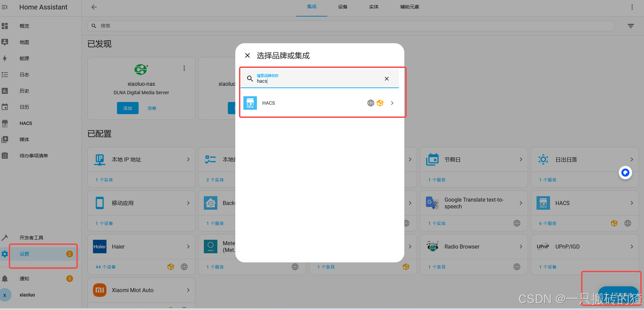
Task: Click 1 个实体 under Google Translate
Action: (x=437, y=224)
